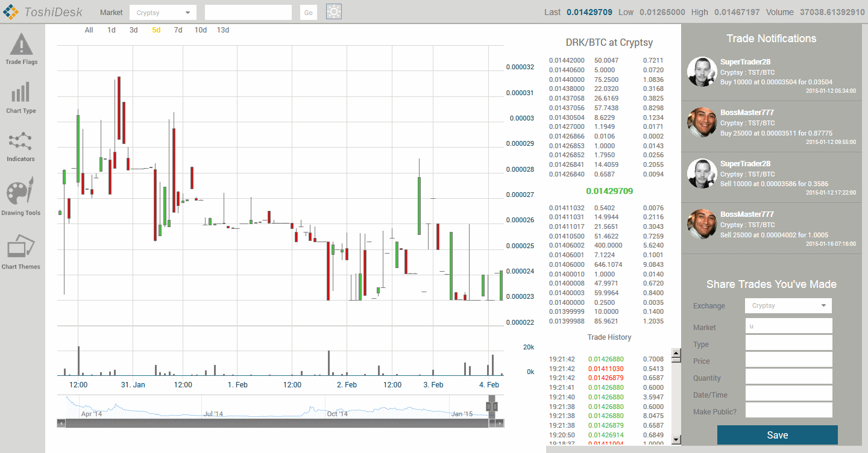Click the Last price value in header
The width and height of the screenshot is (868, 453).
pyautogui.click(x=590, y=12)
